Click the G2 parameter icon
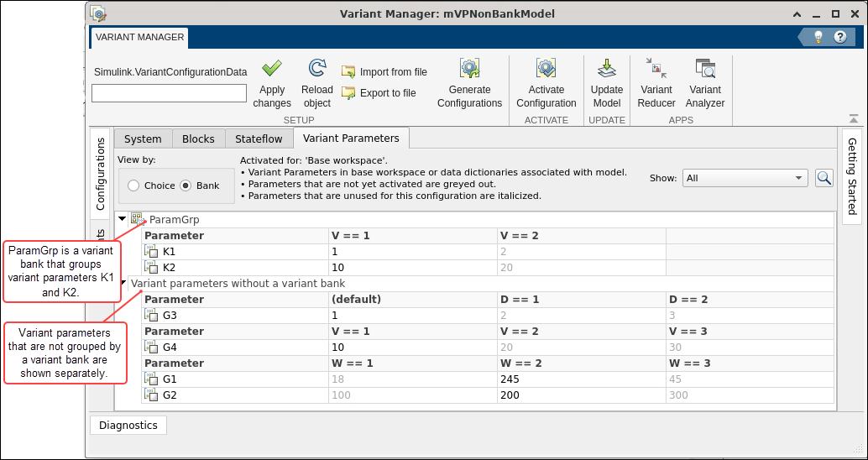Screen dimensions: 868x460 (x=151, y=395)
